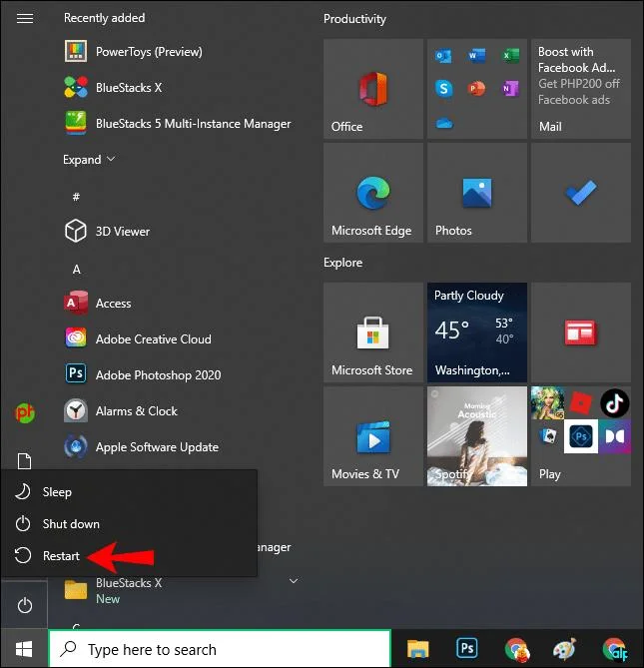The height and width of the screenshot is (668, 644).
Task: Open the Mail tile
Action: pyautogui.click(x=581, y=89)
